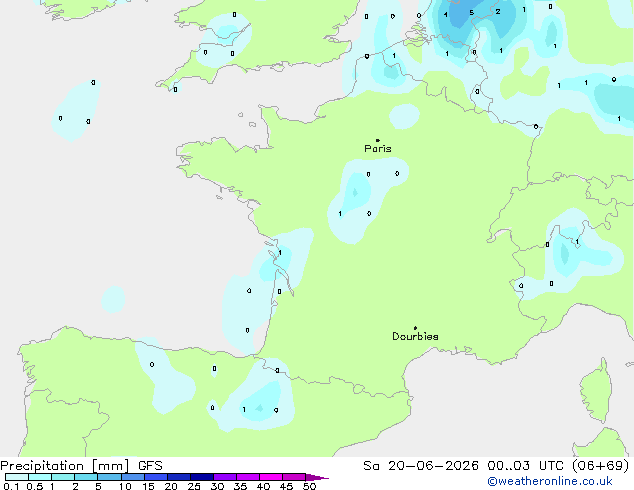Viewport: 634px width, 490px height.
Task: Click the legend label 30
Action: [217, 486]
